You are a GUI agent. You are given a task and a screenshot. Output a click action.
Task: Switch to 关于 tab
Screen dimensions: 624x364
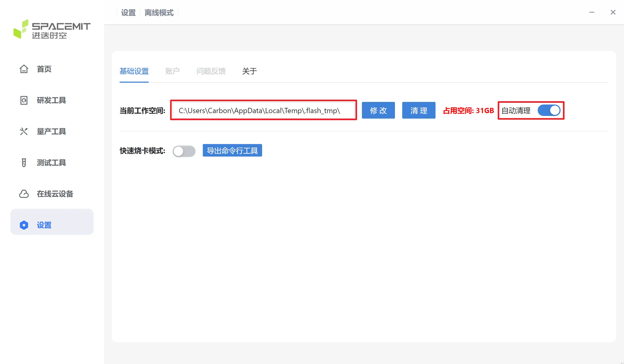(250, 71)
